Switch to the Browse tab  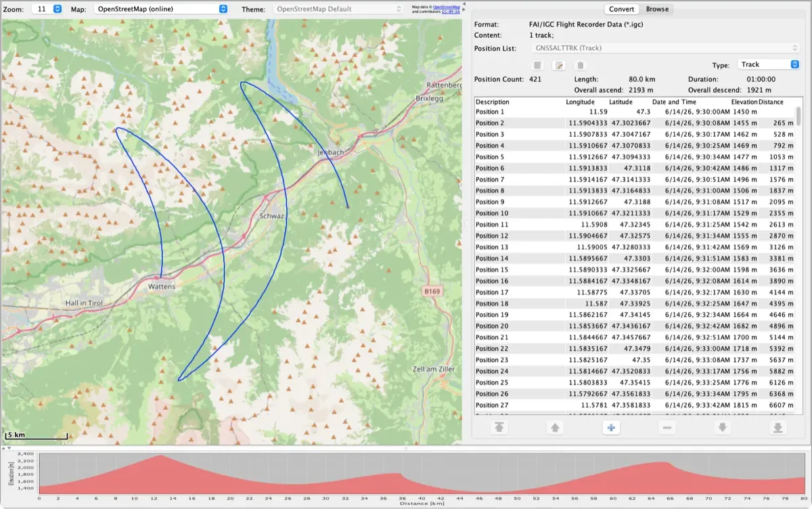[x=657, y=9]
